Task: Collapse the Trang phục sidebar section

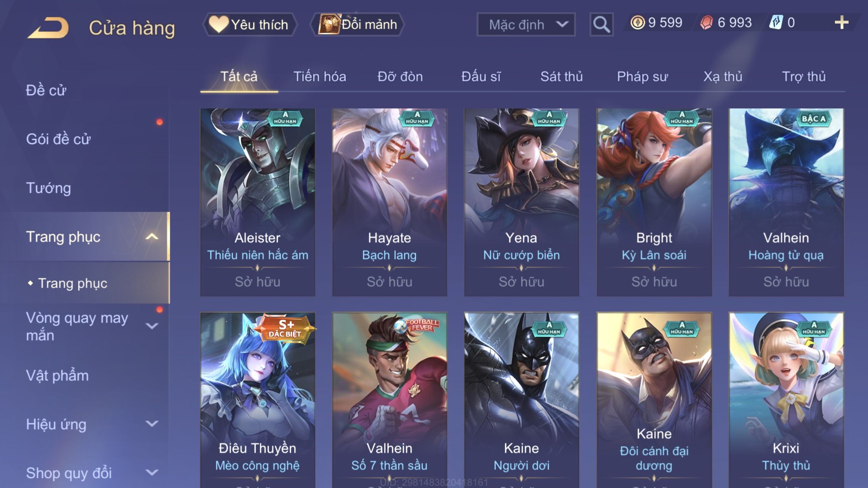Action: point(152,237)
